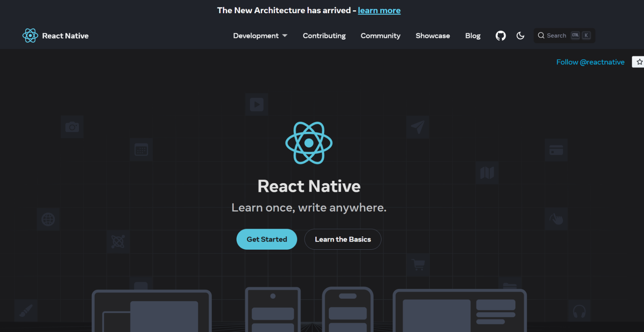Click the Get Started button
This screenshot has height=332, width=644.
pyautogui.click(x=266, y=239)
